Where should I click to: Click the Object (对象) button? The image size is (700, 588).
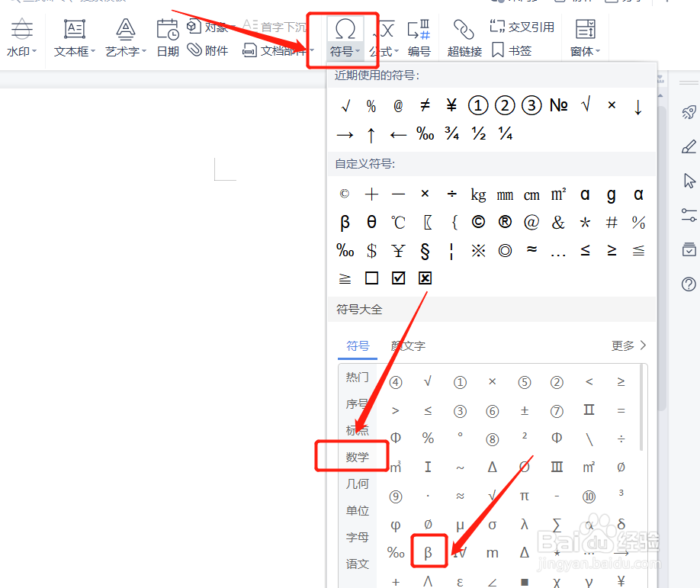point(207,27)
